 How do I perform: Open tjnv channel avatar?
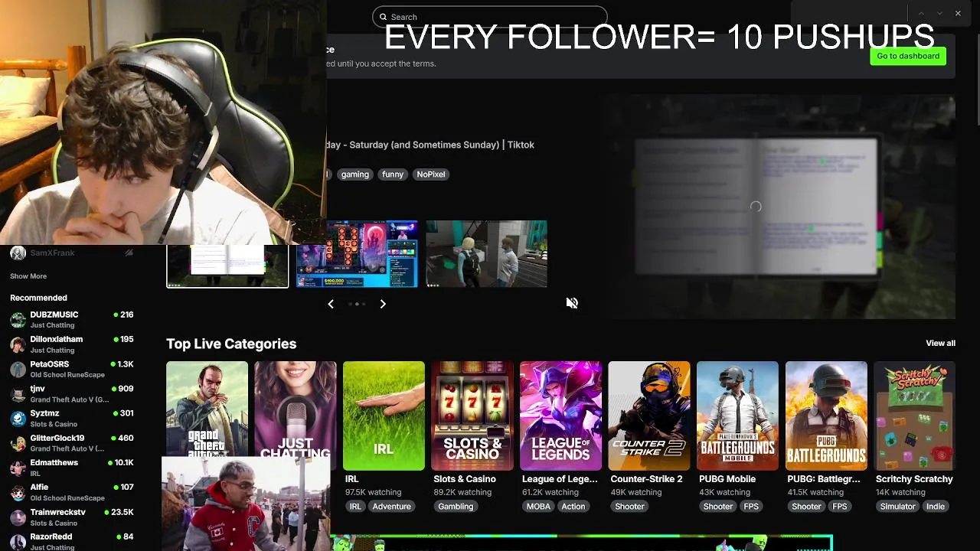click(18, 394)
